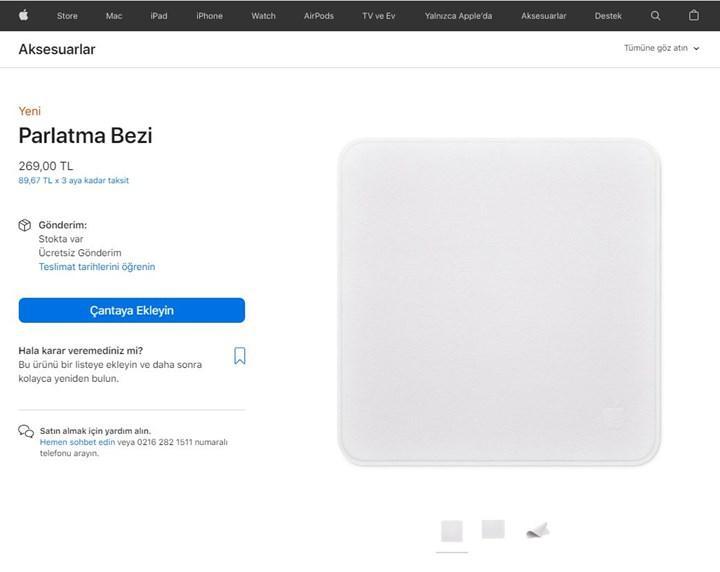
Task: Open the search magnifier icon
Action: [x=655, y=16]
